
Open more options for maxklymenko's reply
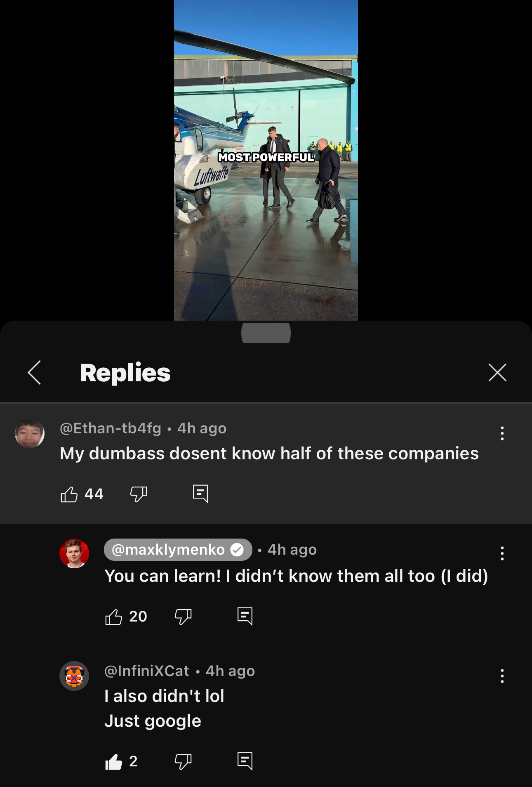(502, 553)
